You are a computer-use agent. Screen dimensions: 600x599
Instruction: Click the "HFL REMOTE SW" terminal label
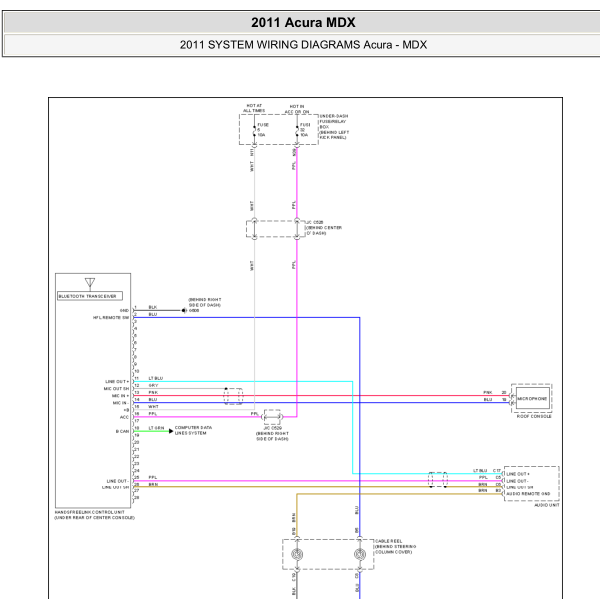coord(111,318)
